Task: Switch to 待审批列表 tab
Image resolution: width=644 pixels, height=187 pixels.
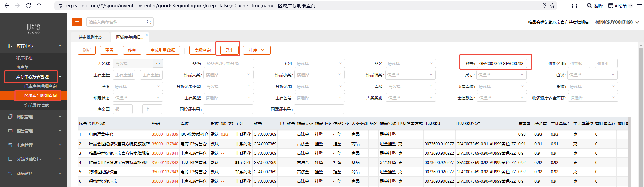Action: (x=90, y=37)
